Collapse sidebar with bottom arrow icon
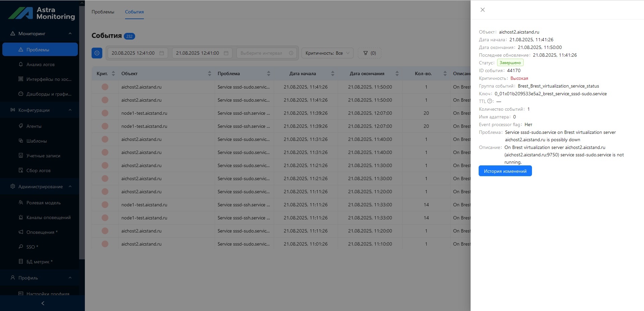 (43, 303)
